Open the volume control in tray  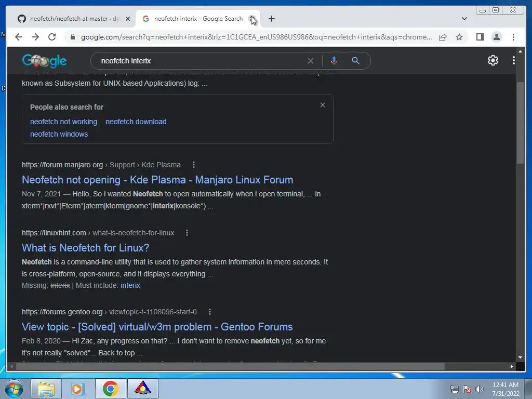click(x=480, y=389)
